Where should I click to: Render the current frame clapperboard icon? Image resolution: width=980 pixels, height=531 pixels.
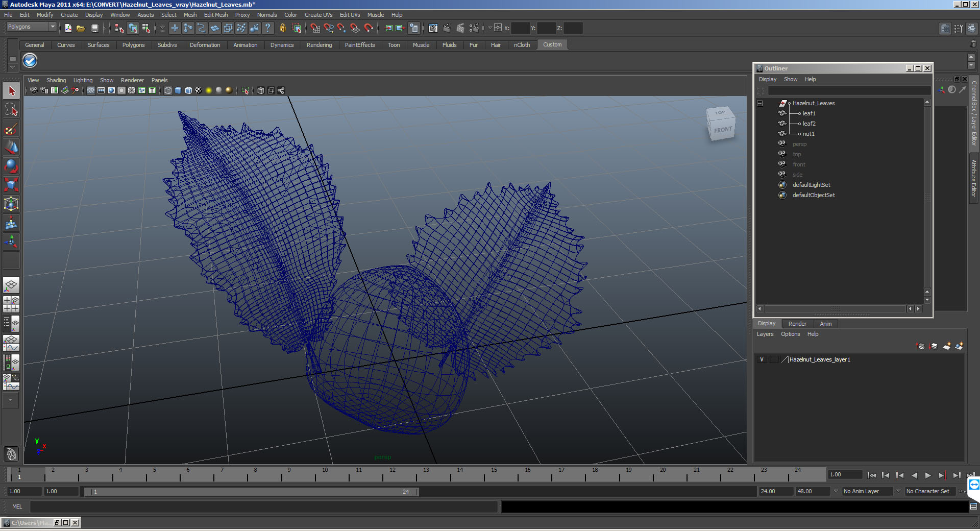click(447, 28)
